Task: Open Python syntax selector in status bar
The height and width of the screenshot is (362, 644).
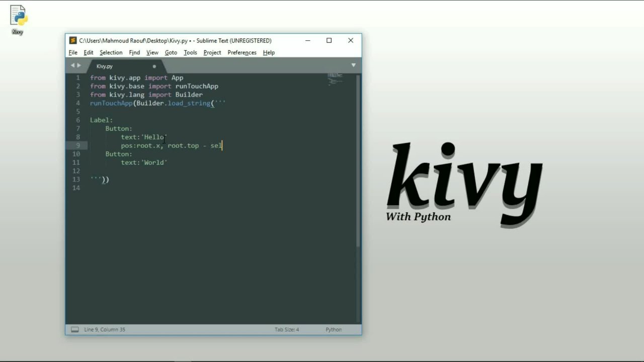Action: [333, 330]
